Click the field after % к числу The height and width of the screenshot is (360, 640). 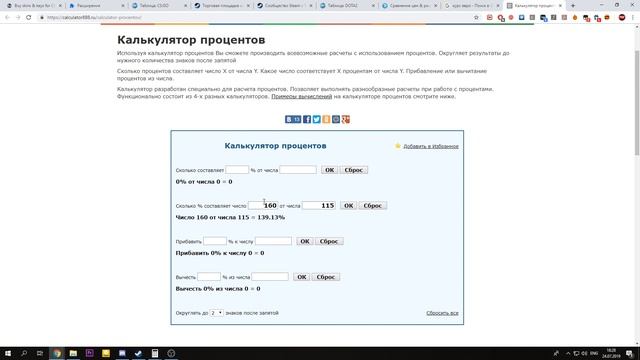tap(273, 241)
